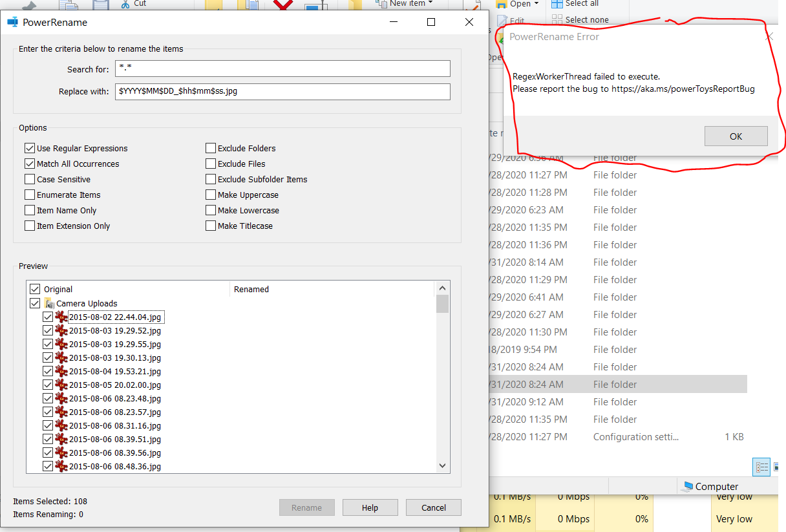Click the PowerRename icon in the title bar

click(x=12, y=21)
